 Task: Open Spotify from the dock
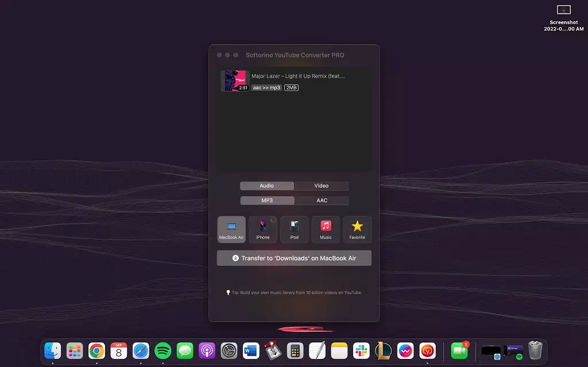pyautogui.click(x=163, y=350)
